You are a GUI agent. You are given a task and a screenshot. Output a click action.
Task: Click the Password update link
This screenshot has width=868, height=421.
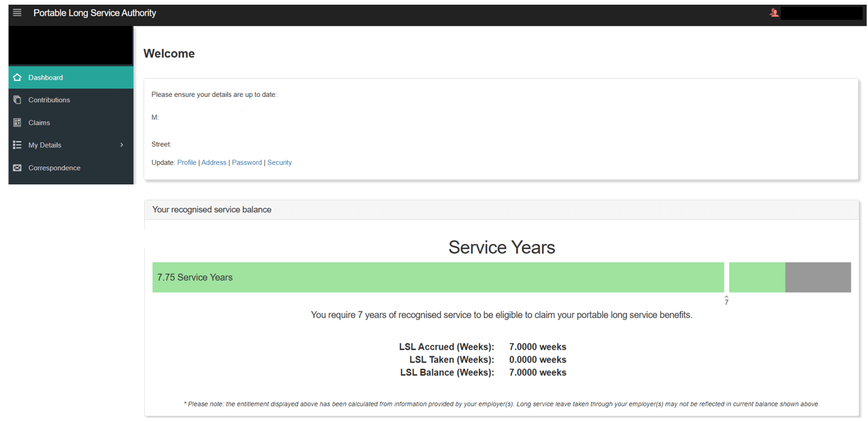pos(247,162)
